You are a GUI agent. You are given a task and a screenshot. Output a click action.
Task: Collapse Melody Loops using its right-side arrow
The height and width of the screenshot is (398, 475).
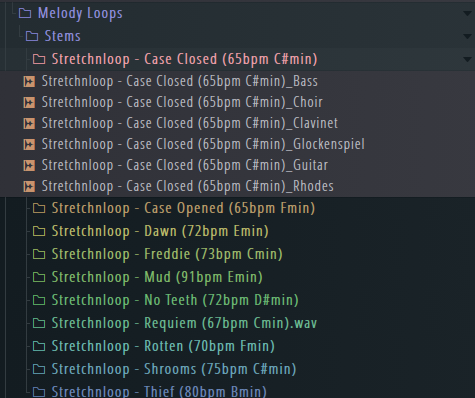(467, 13)
